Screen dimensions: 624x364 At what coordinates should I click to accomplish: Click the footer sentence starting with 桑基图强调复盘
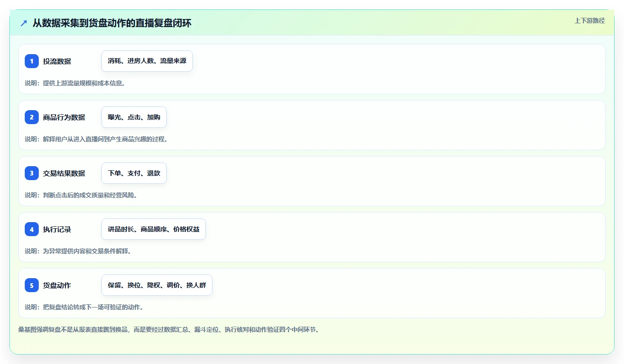pos(169,329)
